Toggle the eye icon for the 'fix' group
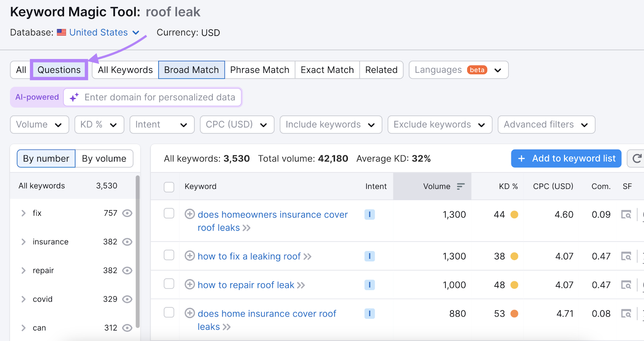The image size is (644, 341). [127, 213]
